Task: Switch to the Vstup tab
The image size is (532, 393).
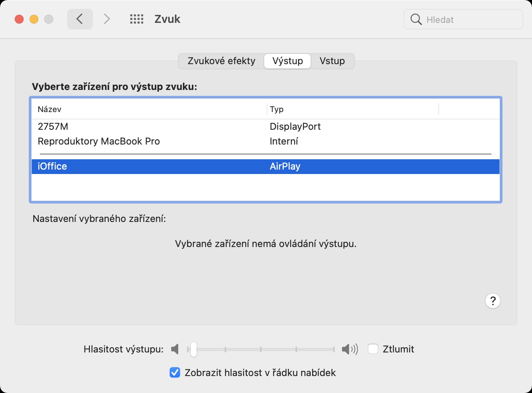Action: click(x=332, y=61)
